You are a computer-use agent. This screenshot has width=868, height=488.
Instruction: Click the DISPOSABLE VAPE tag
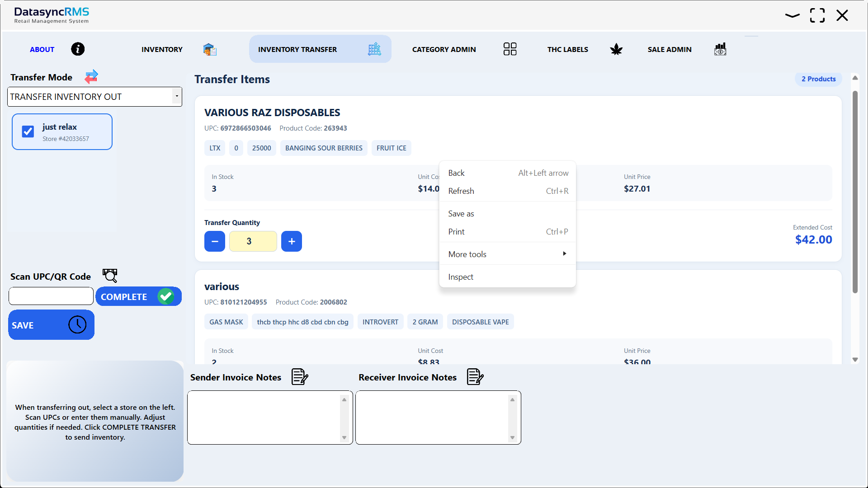click(x=481, y=322)
